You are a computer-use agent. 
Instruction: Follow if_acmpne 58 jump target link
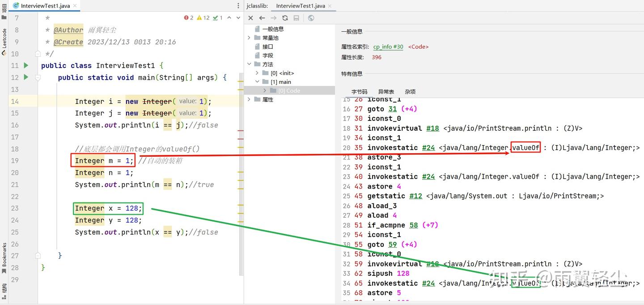414,225
